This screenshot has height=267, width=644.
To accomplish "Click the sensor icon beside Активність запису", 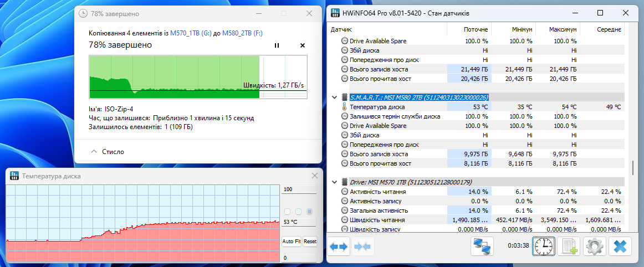I will (344, 201).
